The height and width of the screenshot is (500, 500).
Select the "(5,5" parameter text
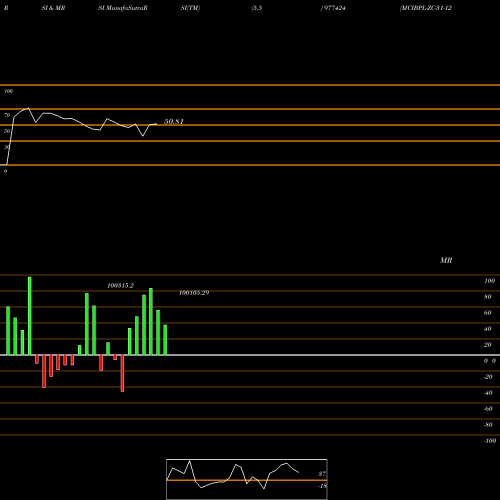click(257, 8)
